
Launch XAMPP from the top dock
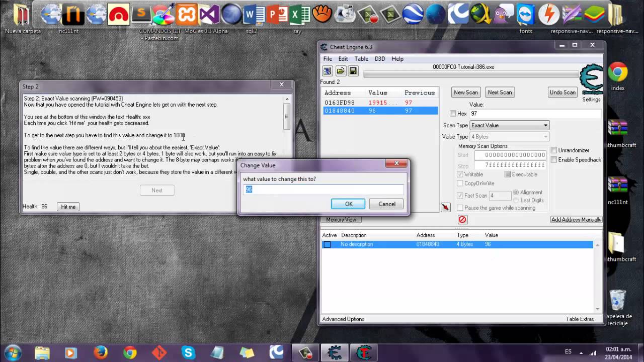(x=188, y=15)
